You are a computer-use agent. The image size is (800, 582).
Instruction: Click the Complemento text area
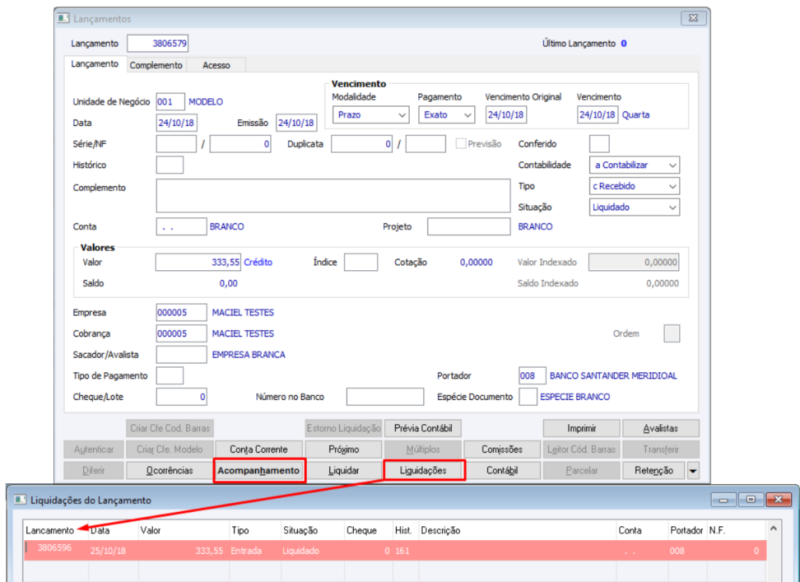click(333, 195)
